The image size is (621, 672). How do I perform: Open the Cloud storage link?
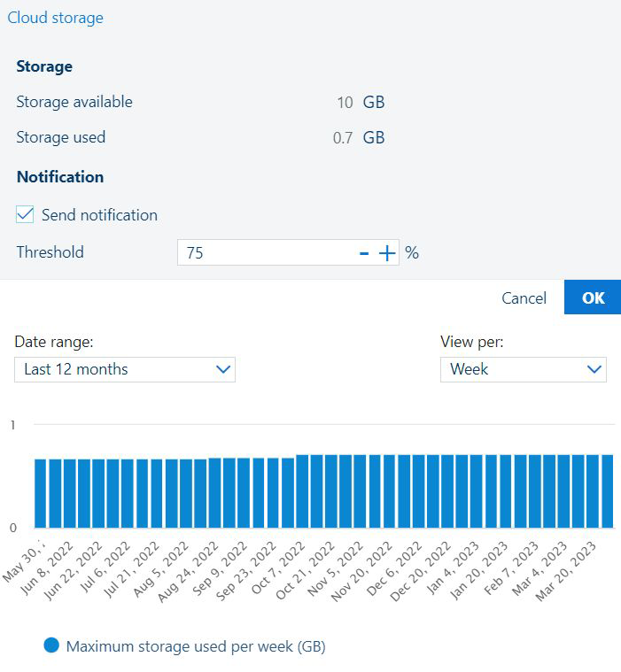click(x=55, y=18)
